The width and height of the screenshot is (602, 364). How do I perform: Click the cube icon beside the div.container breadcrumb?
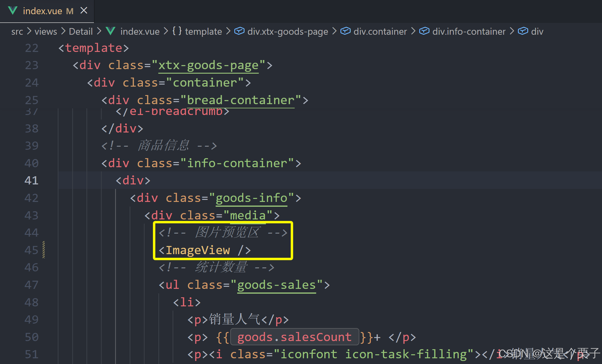pos(345,31)
